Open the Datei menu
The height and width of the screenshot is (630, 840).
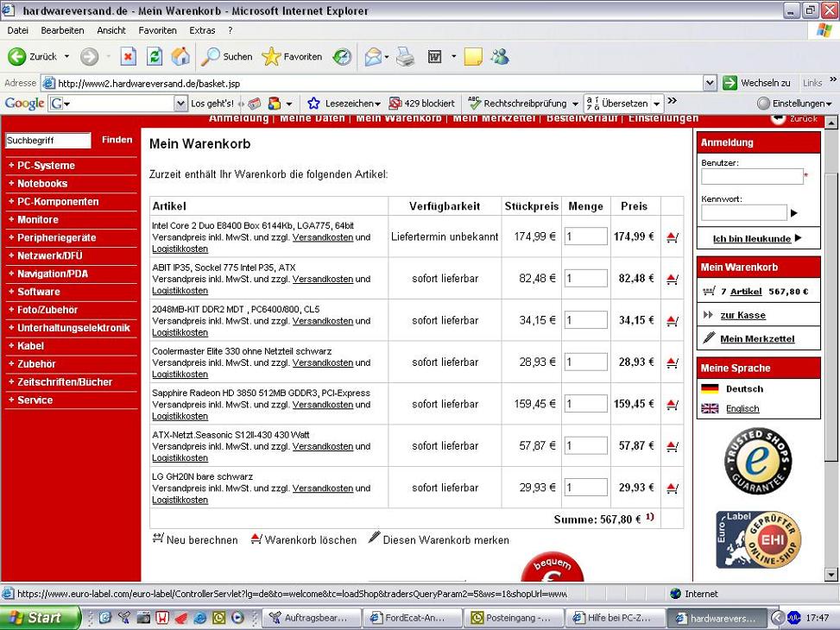point(17,30)
